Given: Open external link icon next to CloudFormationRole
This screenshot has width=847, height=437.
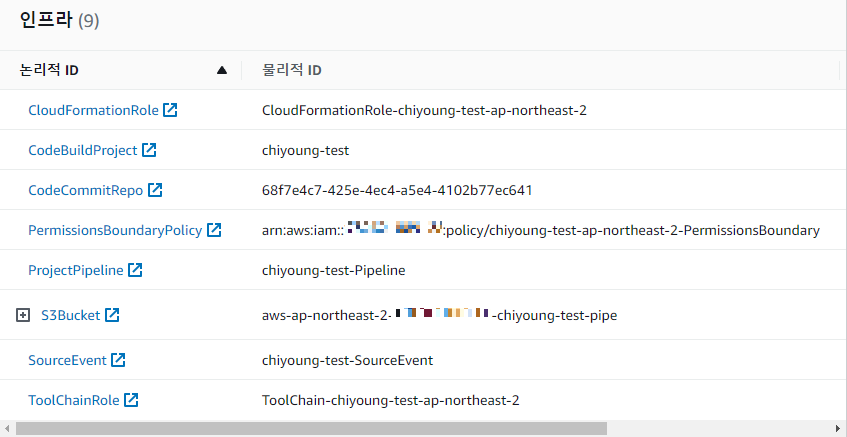Looking at the screenshot, I should 170,110.
